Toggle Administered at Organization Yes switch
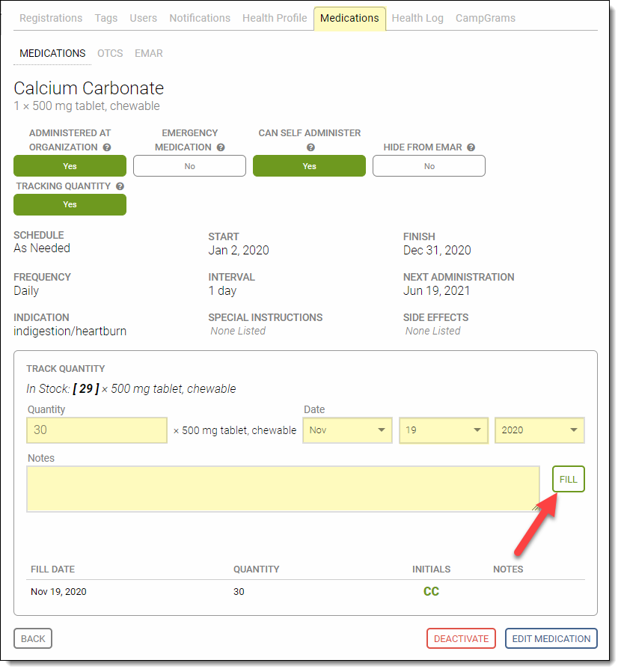Image resolution: width=621 pixels, height=672 pixels. tap(70, 166)
